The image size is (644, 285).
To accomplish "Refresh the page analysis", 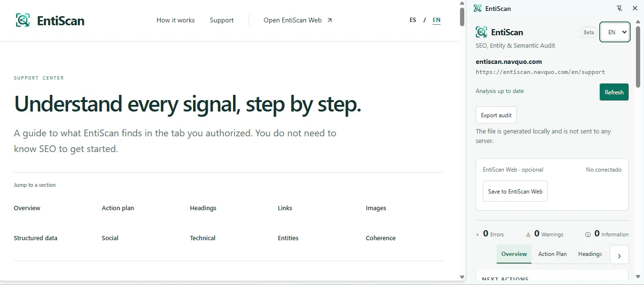I will point(614,92).
